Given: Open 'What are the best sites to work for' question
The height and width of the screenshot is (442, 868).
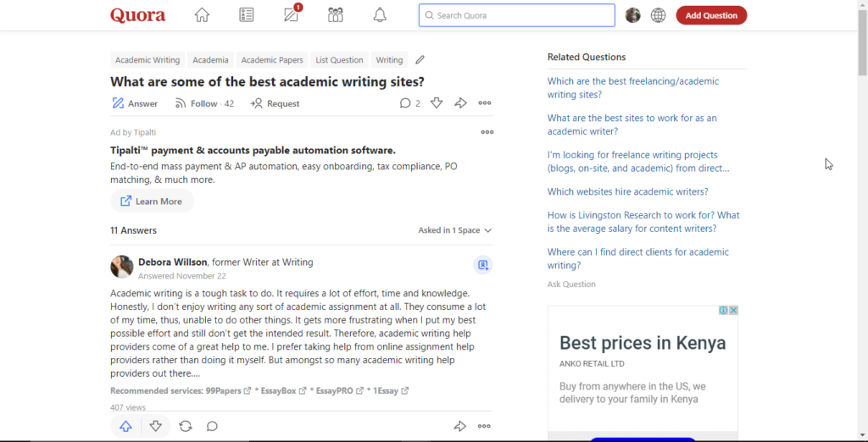Looking at the screenshot, I should click(632, 124).
